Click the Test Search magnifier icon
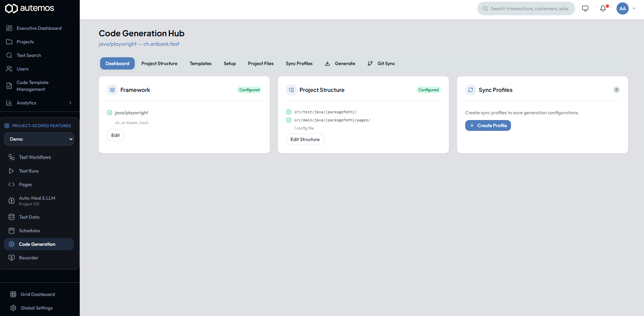644x316 pixels. point(9,55)
